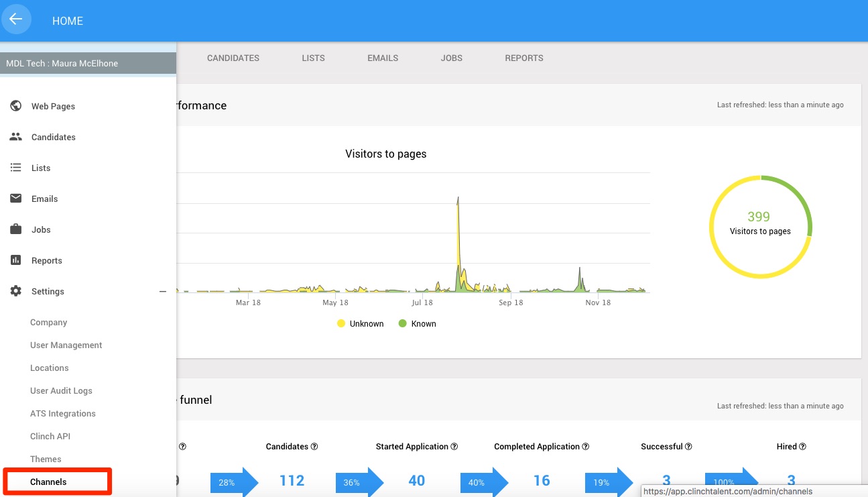This screenshot has width=868, height=497.
Task: Switch to the CANDIDATES tab
Action: click(233, 58)
